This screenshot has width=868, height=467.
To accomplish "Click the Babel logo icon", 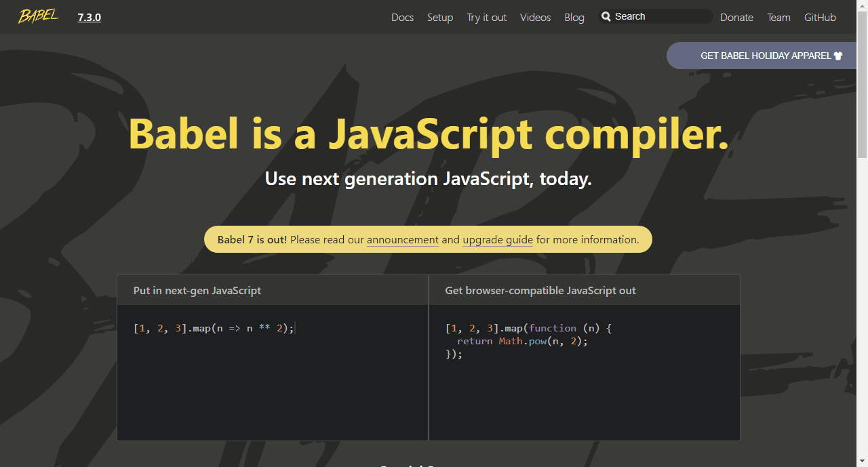I will [38, 16].
